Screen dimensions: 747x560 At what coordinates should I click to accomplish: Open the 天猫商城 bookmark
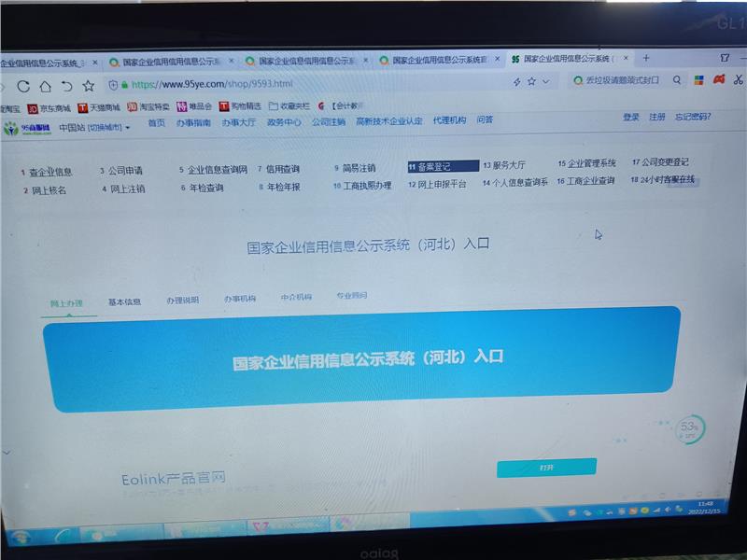99,107
